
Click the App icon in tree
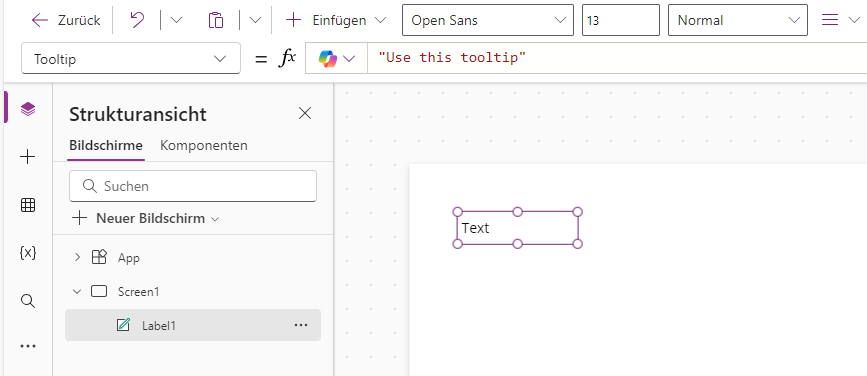pos(99,257)
